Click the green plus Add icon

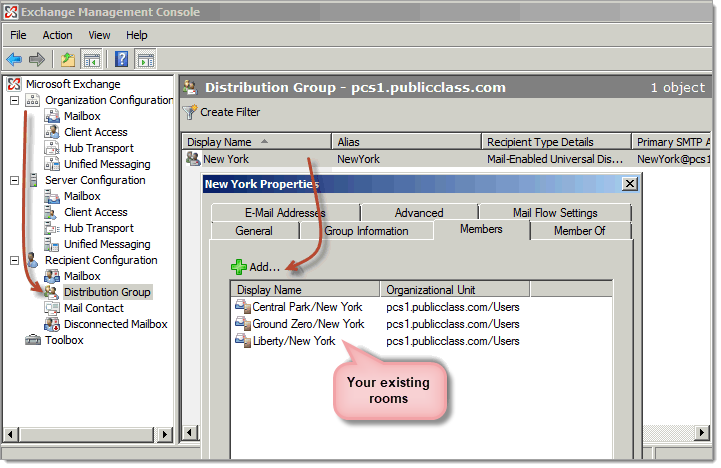point(238,267)
